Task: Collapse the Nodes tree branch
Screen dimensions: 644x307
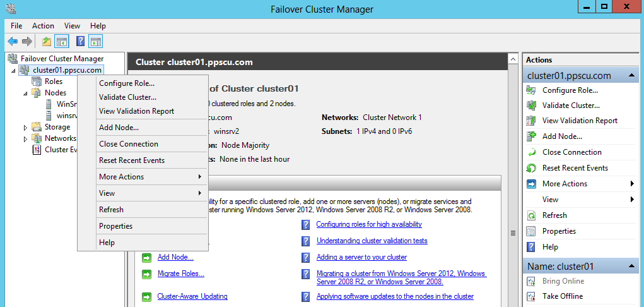Action: click(26, 93)
